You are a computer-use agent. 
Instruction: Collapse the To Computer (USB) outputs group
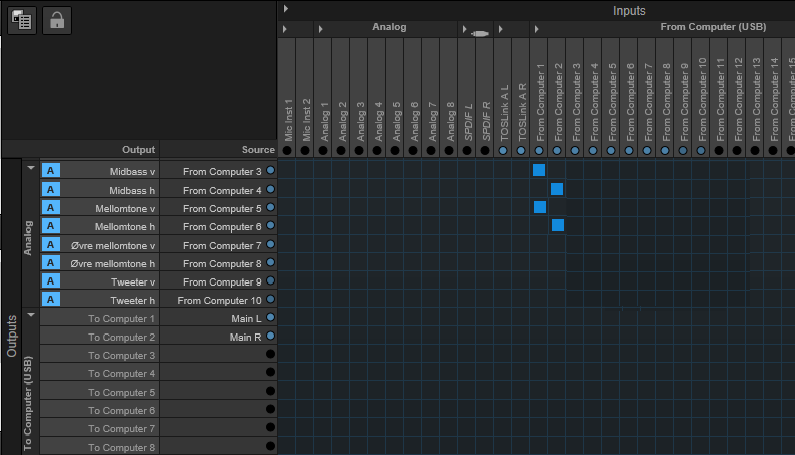click(x=31, y=315)
